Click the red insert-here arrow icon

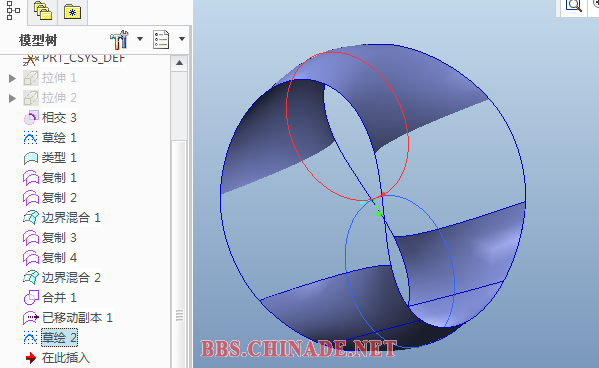tap(31, 358)
